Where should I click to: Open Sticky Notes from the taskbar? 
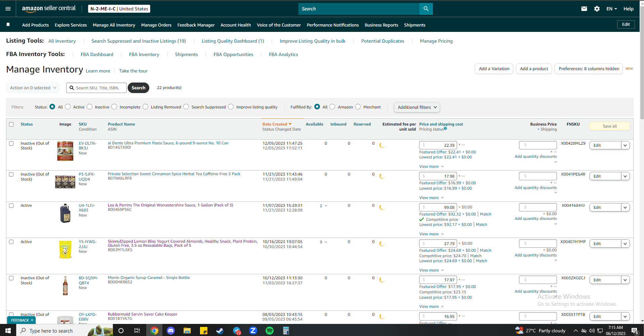pos(204,331)
